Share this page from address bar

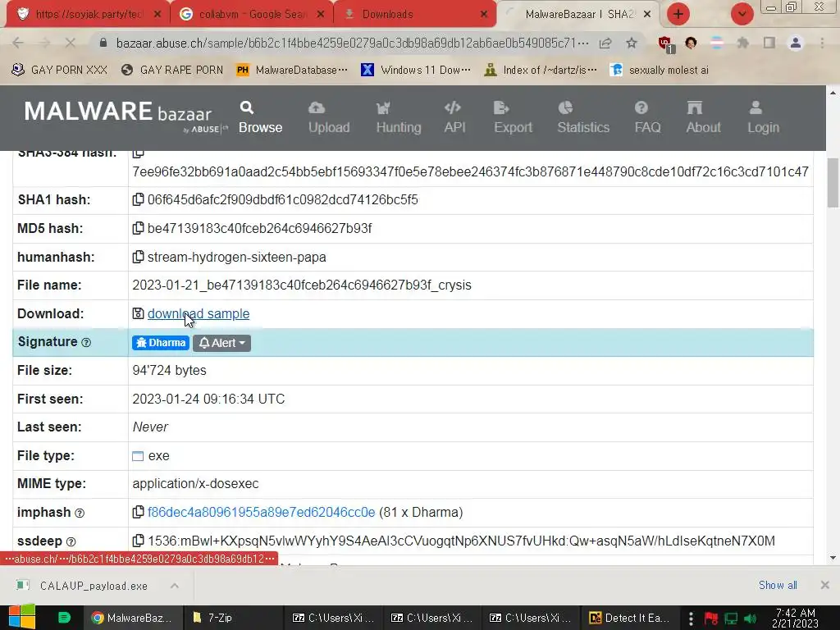point(605,43)
